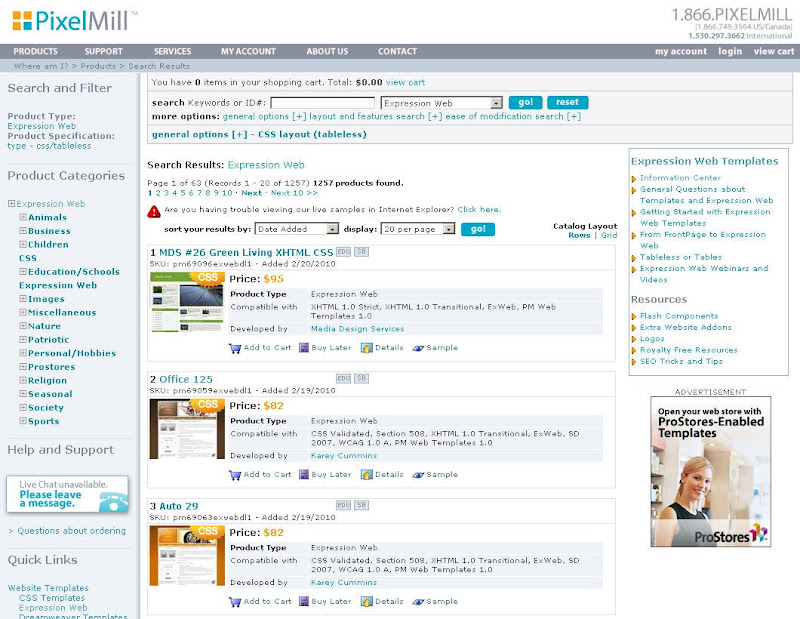800x619 pixels.
Task: Open the ABOUT US menu
Action: point(327,51)
